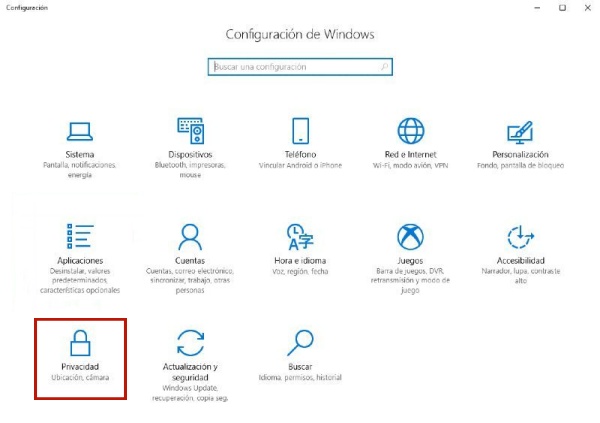Click the 'Aplicaciones' label
Image resolution: width=600 pixels, height=423 pixels.
pyautogui.click(x=80, y=261)
